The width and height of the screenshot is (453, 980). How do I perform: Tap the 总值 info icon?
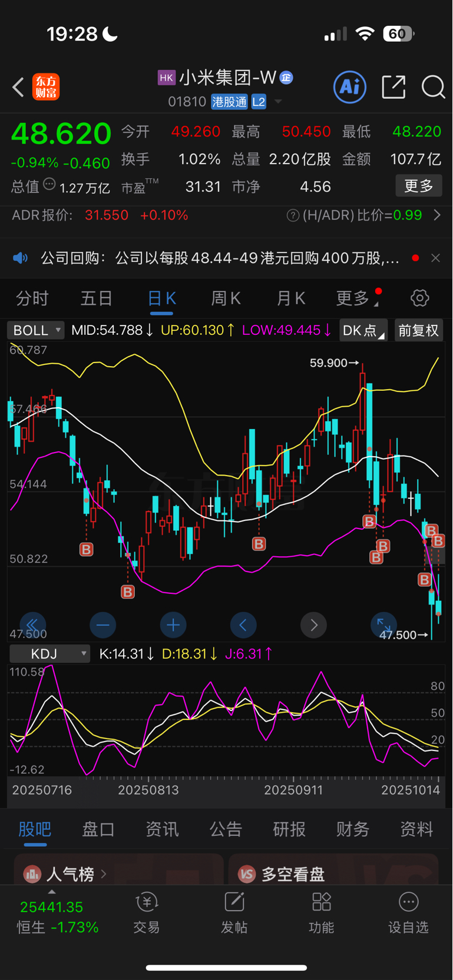pos(49,184)
